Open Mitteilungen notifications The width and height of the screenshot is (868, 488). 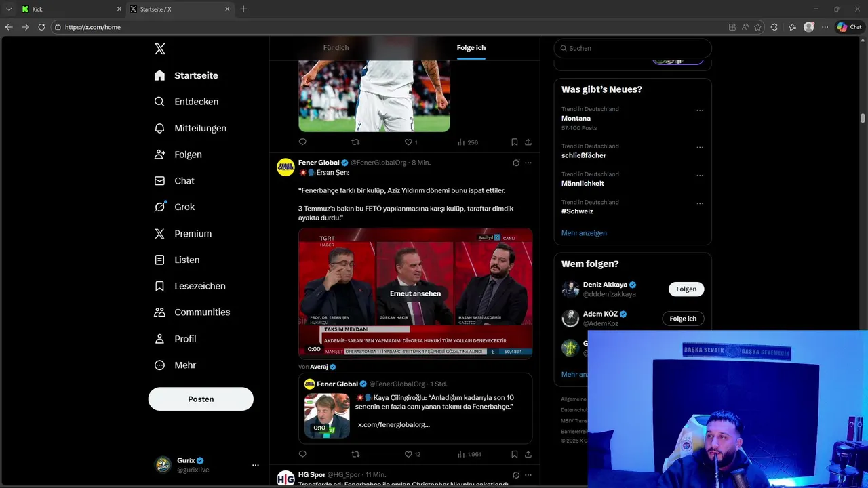pyautogui.click(x=190, y=128)
